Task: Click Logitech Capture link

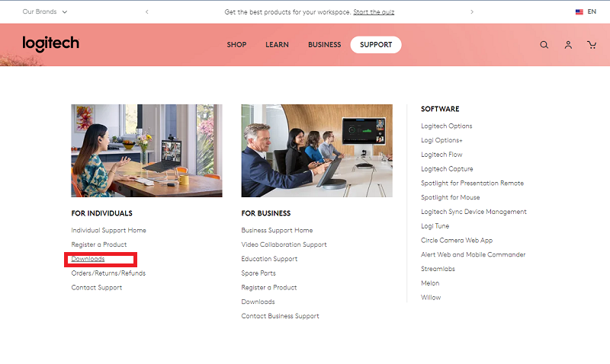Action: click(x=447, y=169)
